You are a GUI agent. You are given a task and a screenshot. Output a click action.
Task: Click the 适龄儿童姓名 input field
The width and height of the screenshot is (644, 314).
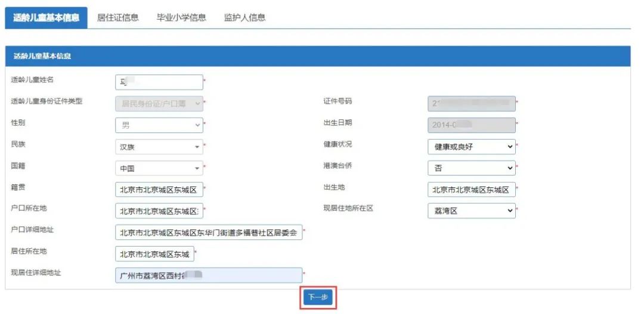click(x=159, y=82)
